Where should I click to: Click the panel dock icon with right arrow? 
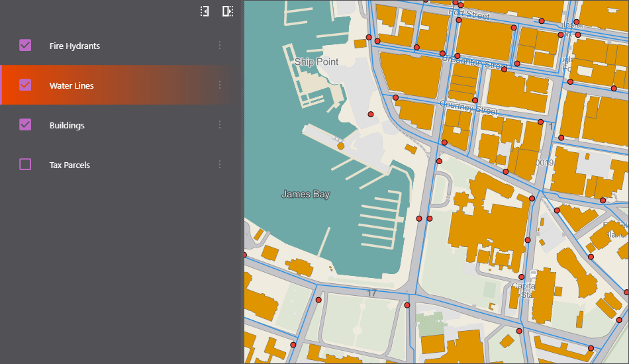coord(228,11)
